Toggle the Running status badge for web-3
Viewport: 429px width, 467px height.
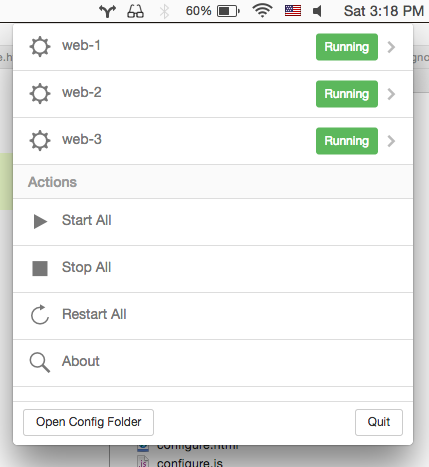pos(347,141)
